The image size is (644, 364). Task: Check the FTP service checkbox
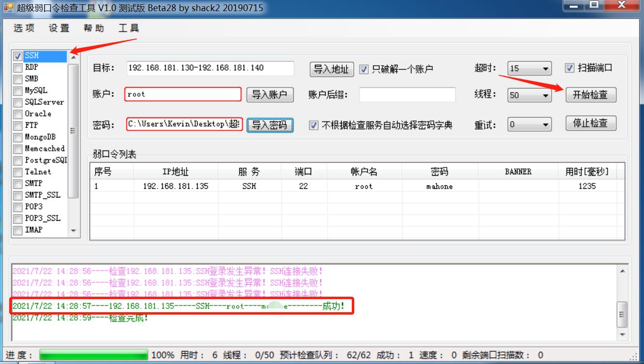(x=18, y=126)
